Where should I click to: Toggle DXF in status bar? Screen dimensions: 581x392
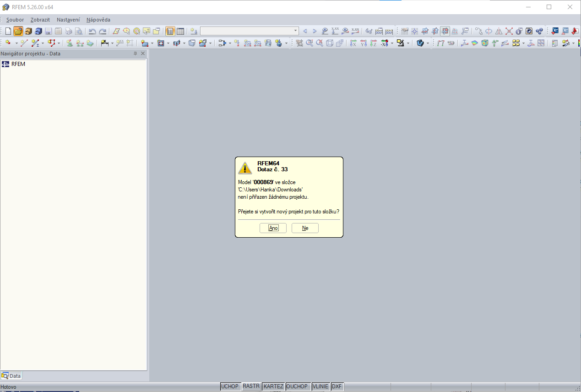[x=337, y=387]
